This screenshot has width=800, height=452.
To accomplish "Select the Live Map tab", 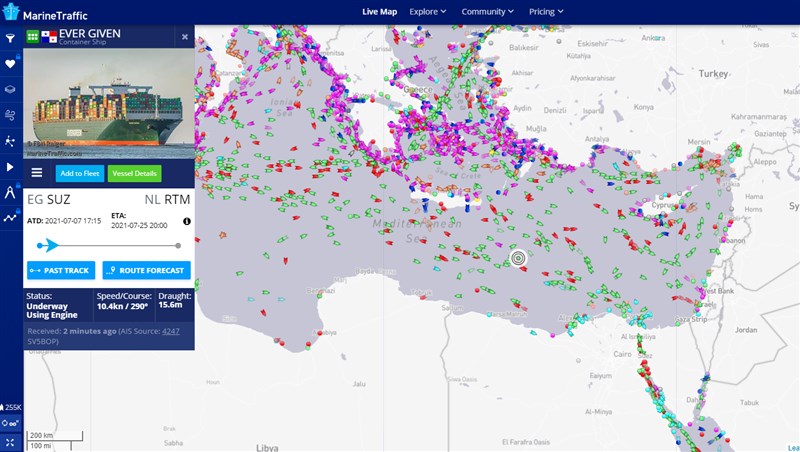I will pyautogui.click(x=380, y=12).
